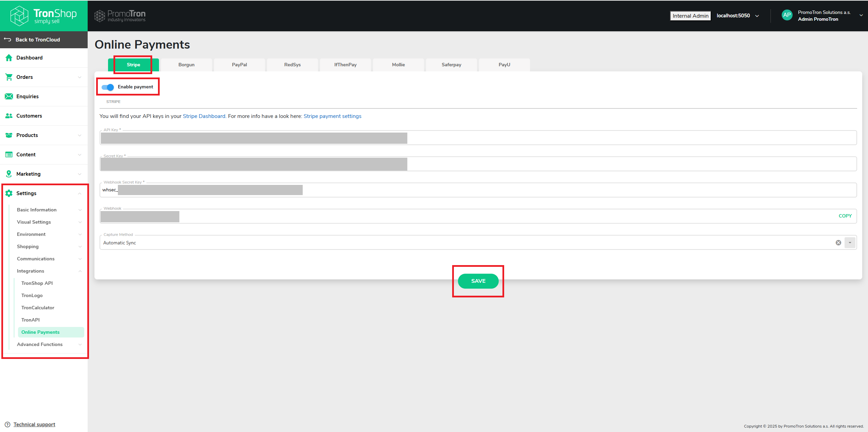This screenshot has height=432, width=868.
Task: Click the AP user avatar
Action: tap(787, 15)
